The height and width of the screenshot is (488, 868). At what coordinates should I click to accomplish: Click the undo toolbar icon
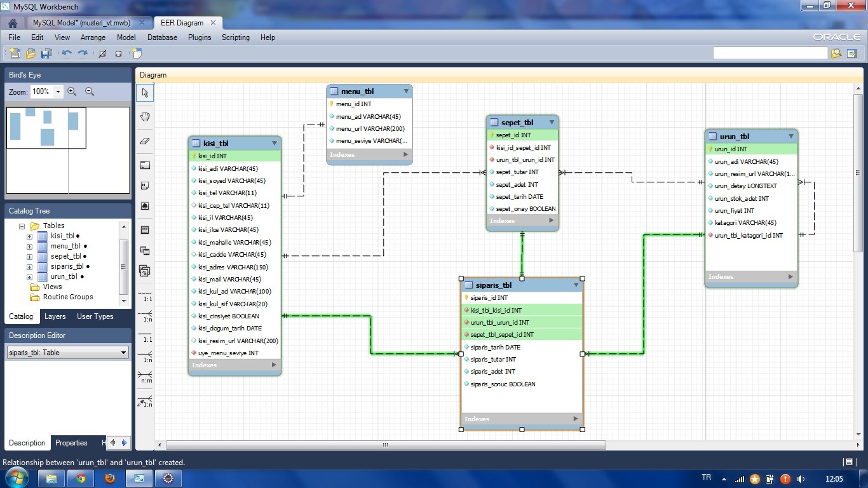tap(67, 54)
